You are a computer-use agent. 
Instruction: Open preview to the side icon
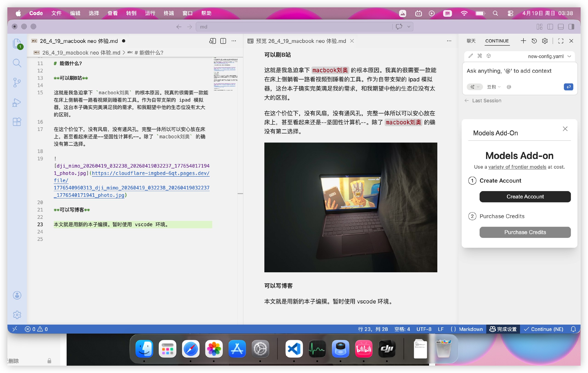coord(212,41)
